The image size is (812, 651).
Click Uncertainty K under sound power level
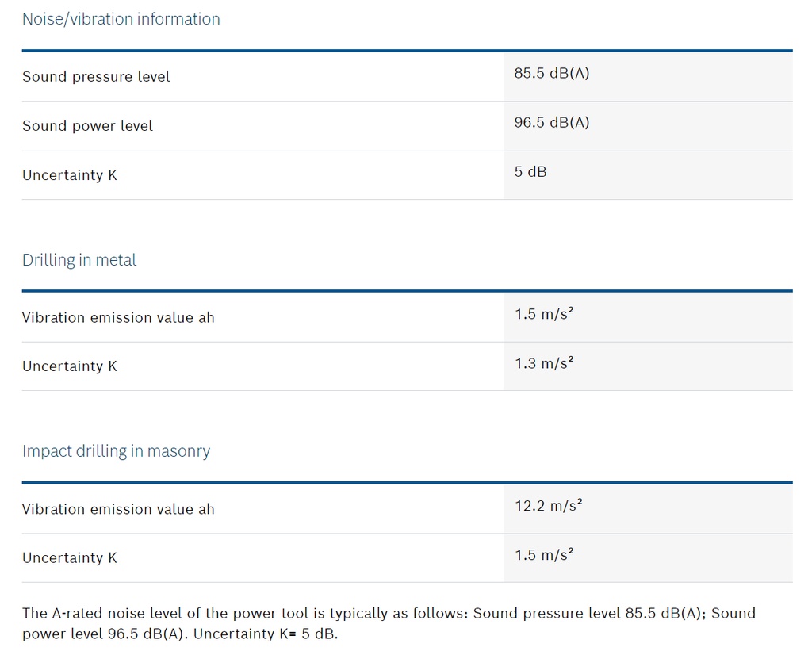pos(70,175)
